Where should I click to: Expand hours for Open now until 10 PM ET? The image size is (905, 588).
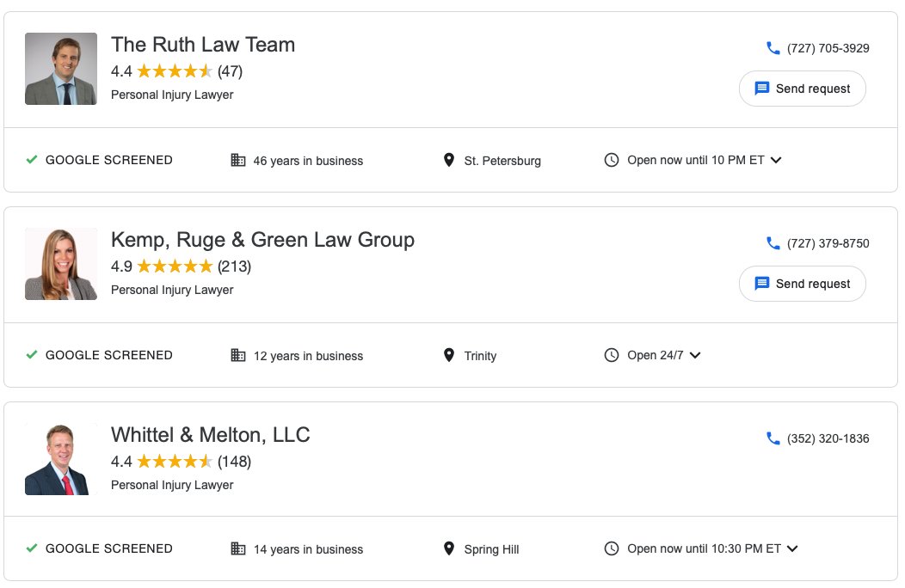tap(776, 160)
